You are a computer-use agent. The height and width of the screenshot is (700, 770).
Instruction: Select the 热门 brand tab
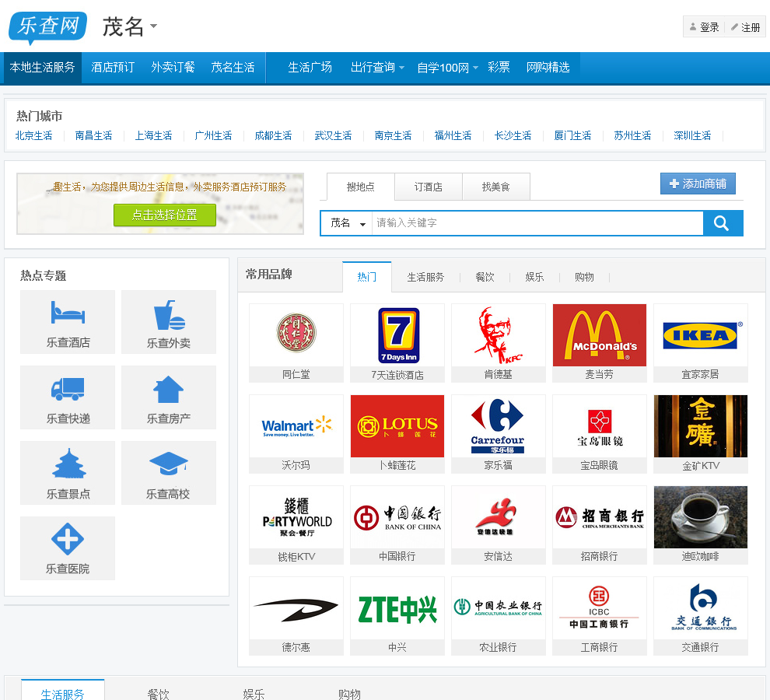pyautogui.click(x=367, y=277)
